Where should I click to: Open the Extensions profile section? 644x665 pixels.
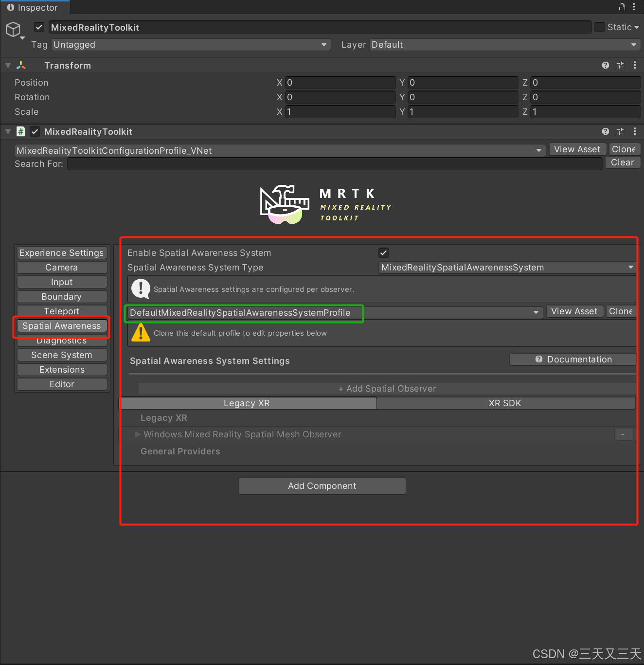62,370
